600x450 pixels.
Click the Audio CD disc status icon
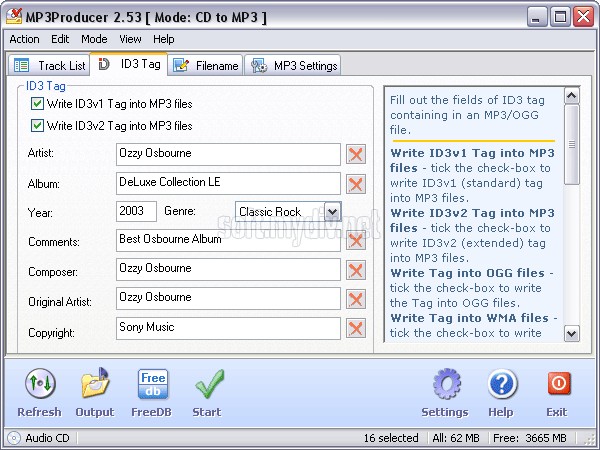(14, 438)
